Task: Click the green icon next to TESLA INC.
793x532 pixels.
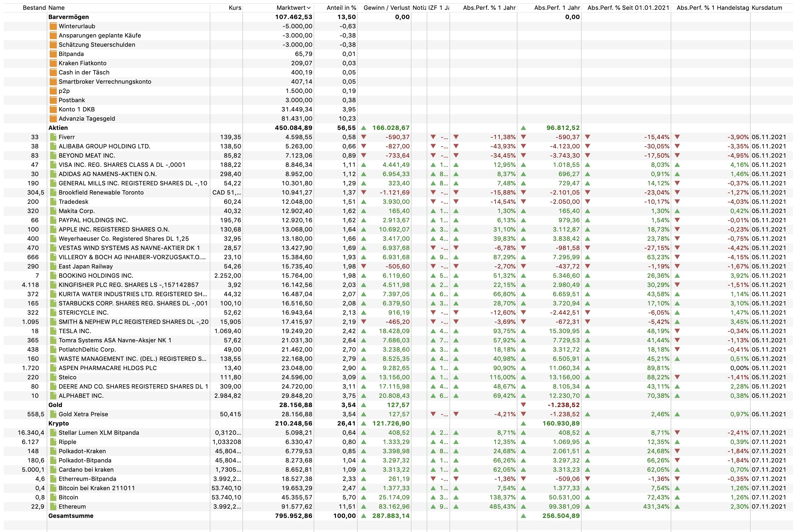Action: tap(53, 331)
